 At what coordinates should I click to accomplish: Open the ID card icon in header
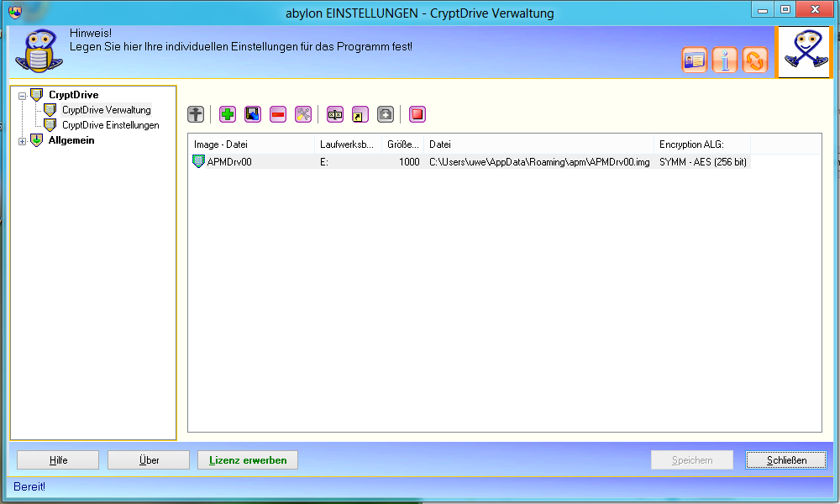[695, 60]
